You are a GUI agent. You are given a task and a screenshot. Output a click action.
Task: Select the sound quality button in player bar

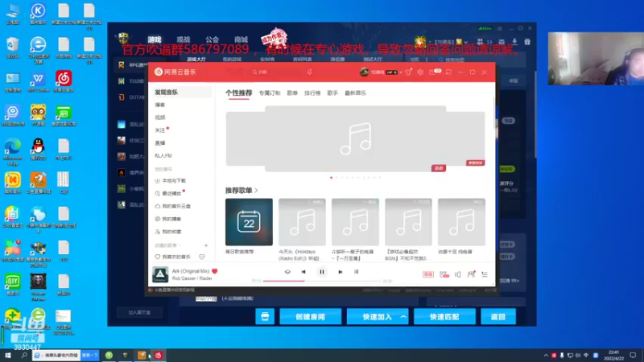(x=428, y=274)
